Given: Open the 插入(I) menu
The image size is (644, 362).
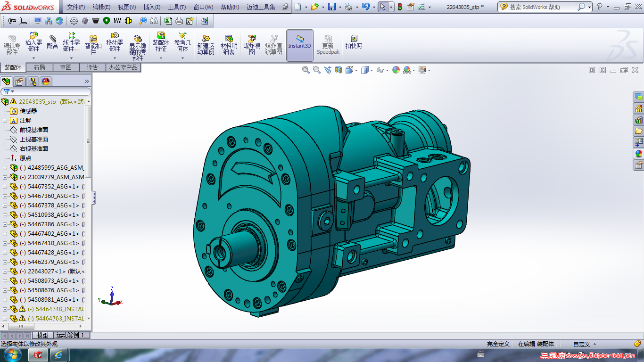Looking at the screenshot, I should (x=151, y=7).
